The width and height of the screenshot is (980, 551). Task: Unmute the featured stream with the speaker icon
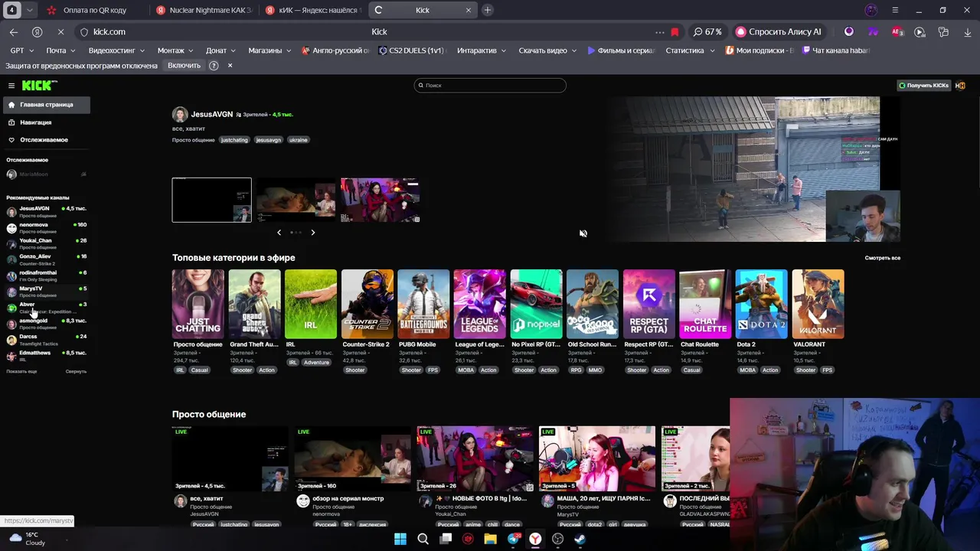(583, 233)
